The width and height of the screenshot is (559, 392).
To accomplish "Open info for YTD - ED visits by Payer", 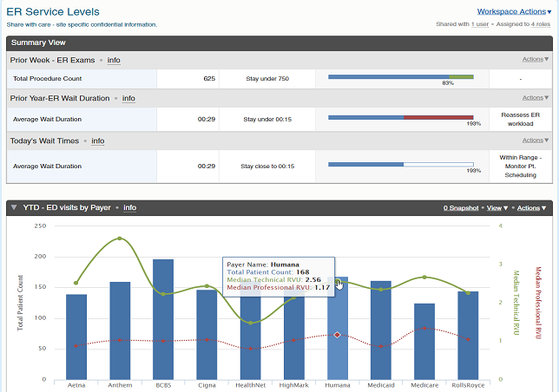I will pos(129,208).
